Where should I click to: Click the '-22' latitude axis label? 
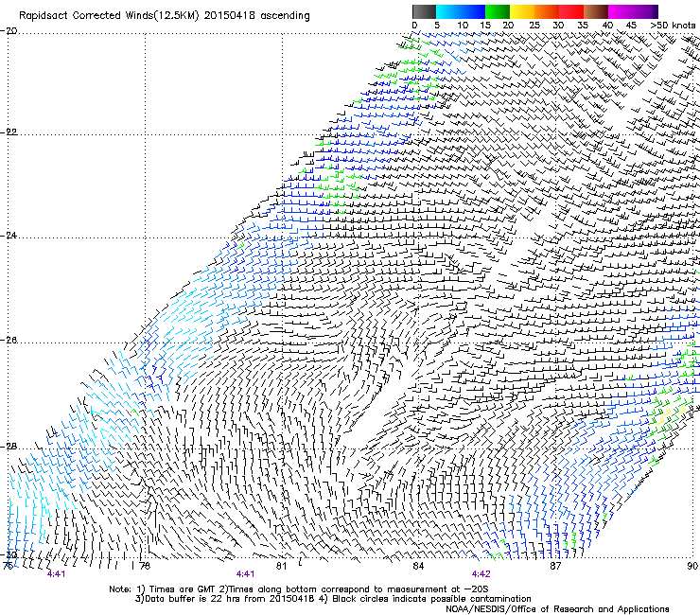point(9,132)
